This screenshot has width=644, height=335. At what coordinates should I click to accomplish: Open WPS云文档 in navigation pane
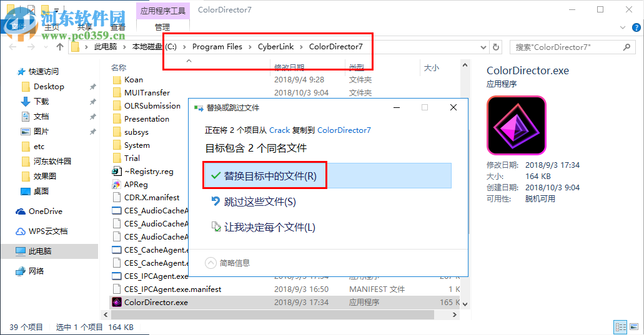coord(47,231)
